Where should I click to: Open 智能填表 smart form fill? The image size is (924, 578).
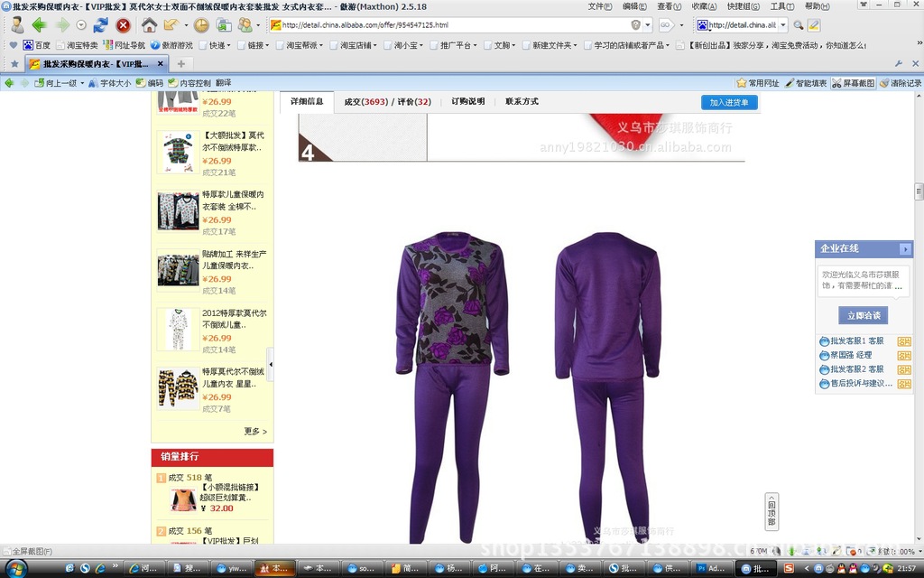click(x=806, y=83)
